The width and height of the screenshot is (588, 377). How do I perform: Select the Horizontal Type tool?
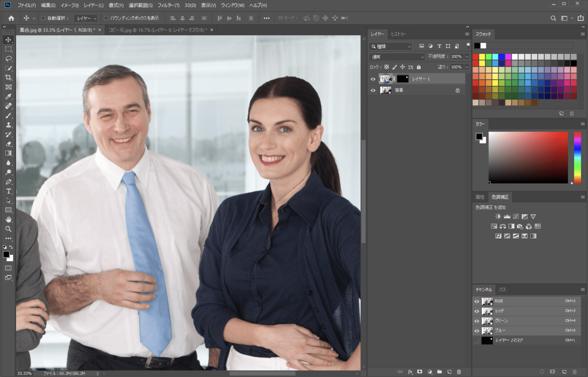click(9, 191)
